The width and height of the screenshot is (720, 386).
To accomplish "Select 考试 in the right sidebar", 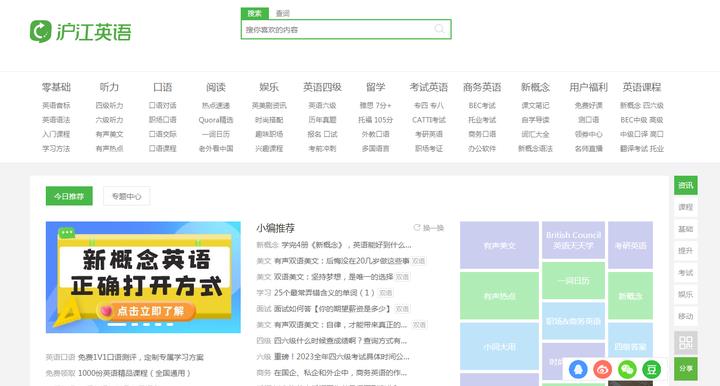I will 686,273.
